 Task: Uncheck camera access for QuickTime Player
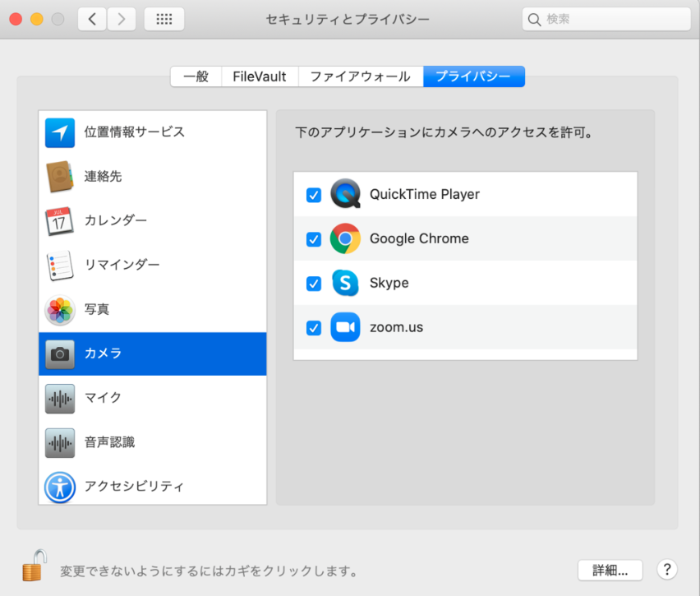coord(313,195)
